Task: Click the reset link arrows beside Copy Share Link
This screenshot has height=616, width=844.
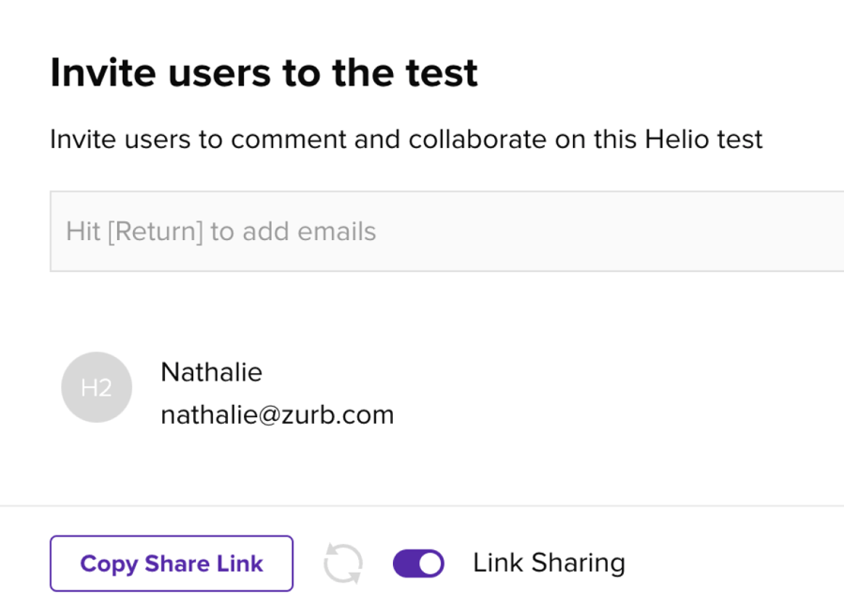Action: pyautogui.click(x=342, y=563)
